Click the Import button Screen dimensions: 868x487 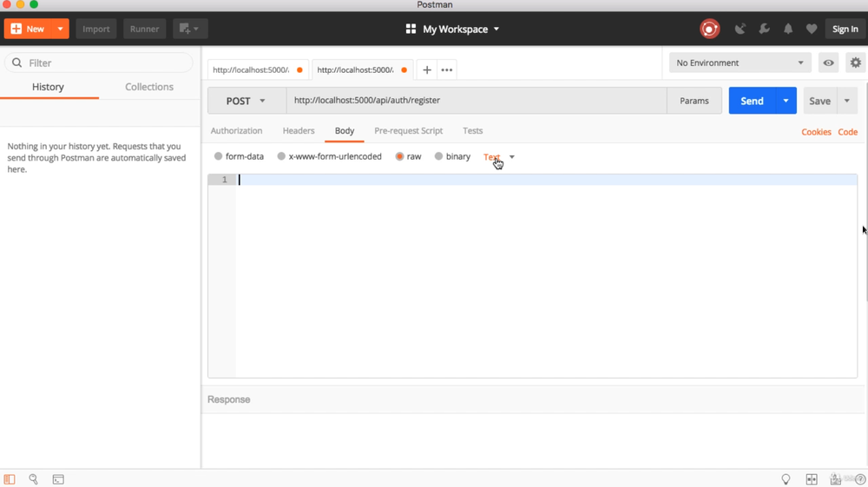pos(96,29)
